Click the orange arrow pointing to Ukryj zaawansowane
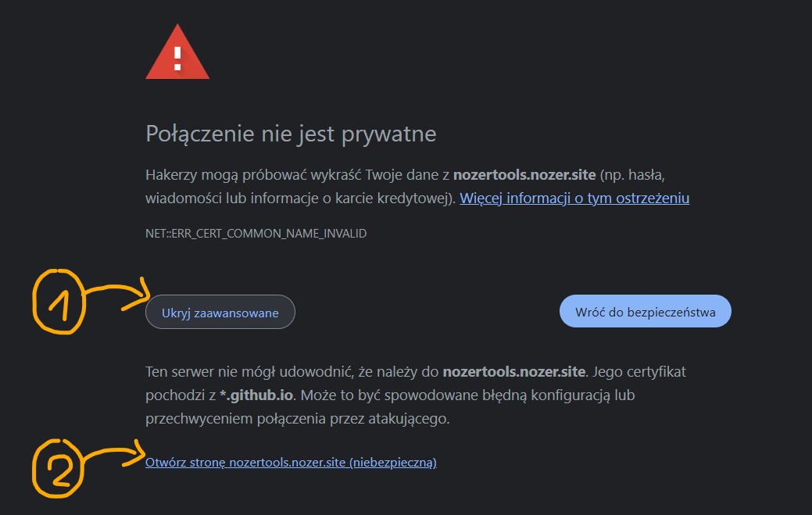This screenshot has height=515, width=812. tap(117, 294)
